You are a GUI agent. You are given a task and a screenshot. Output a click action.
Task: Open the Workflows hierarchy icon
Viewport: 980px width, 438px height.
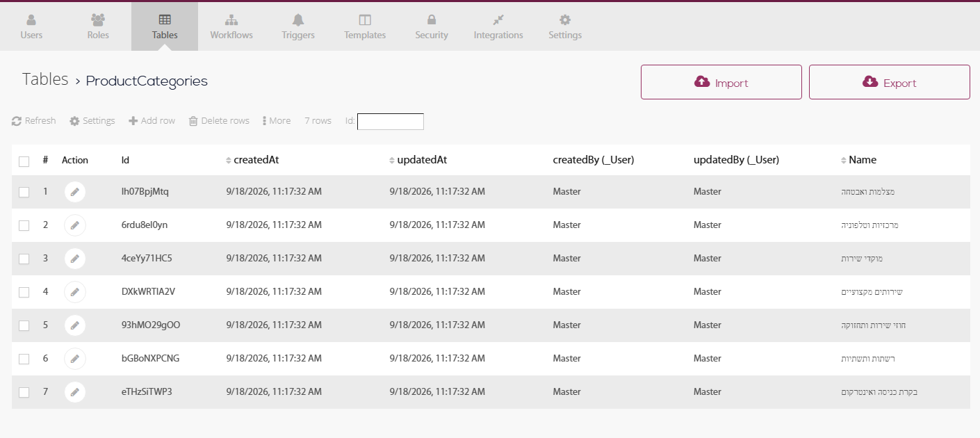point(231,19)
